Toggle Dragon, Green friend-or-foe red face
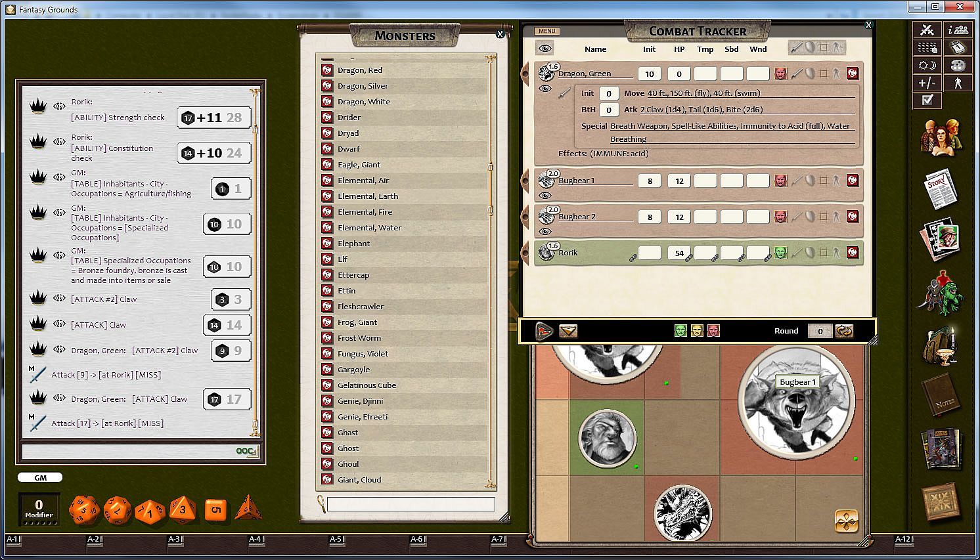 pos(780,74)
